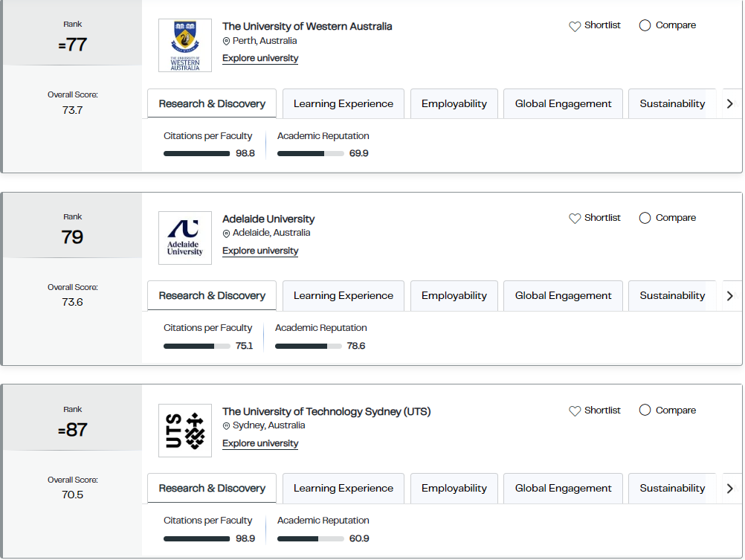This screenshot has height=560, width=745.
Task: Click Adelaide Citations per Faculty bar 75.1
Action: click(x=197, y=346)
